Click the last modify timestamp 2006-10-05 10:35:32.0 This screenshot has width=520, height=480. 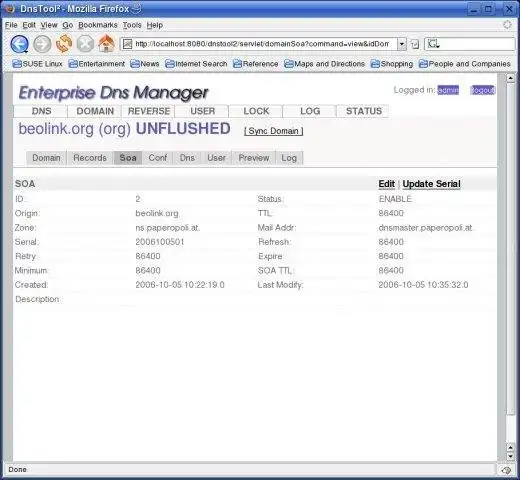click(423, 285)
